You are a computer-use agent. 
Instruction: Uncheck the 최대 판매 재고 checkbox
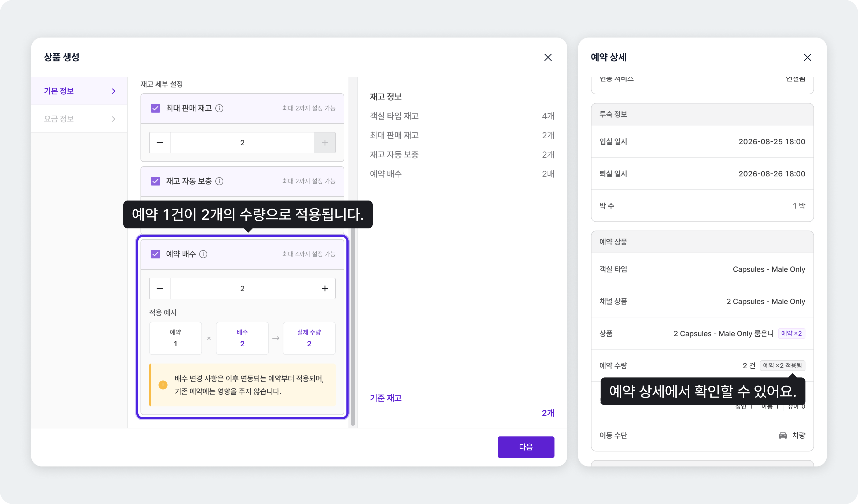[x=156, y=108]
